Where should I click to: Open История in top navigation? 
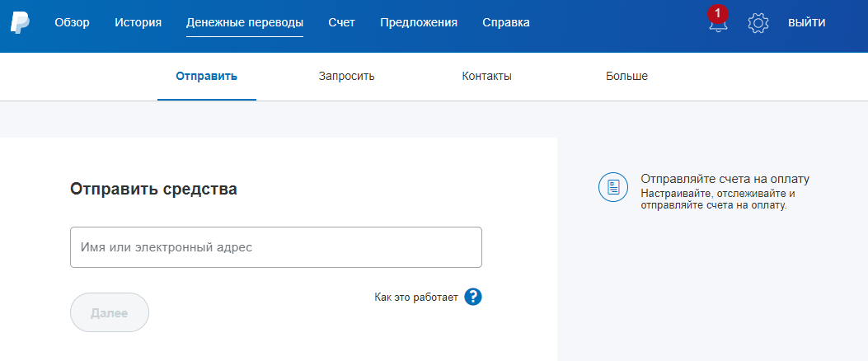(x=138, y=23)
